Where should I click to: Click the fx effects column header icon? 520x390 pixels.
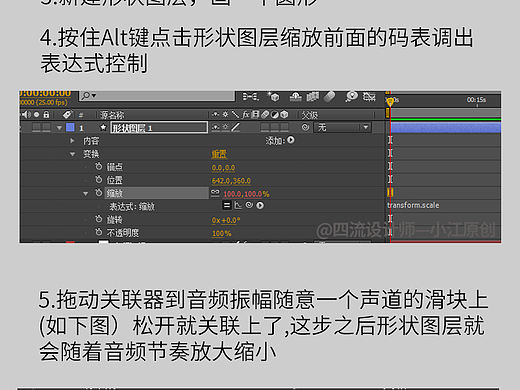coord(246,115)
